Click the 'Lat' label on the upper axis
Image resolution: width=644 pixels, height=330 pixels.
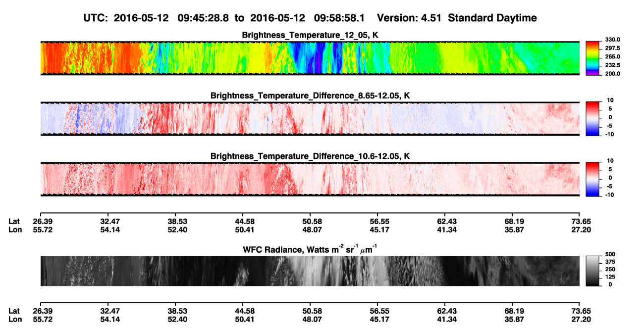click(x=14, y=222)
